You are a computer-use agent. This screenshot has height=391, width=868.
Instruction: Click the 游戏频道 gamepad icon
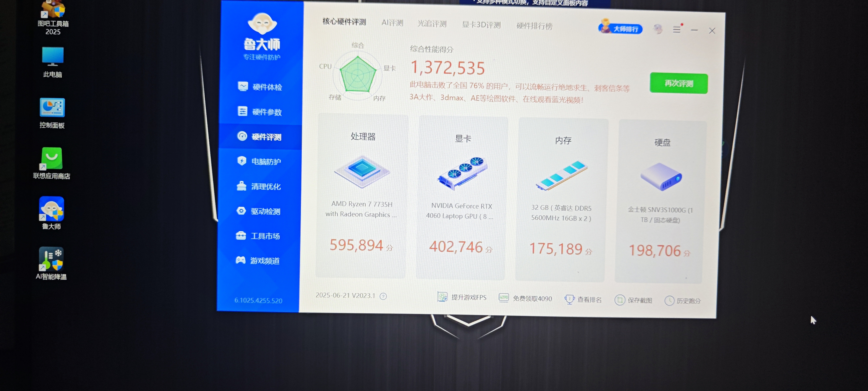point(240,260)
